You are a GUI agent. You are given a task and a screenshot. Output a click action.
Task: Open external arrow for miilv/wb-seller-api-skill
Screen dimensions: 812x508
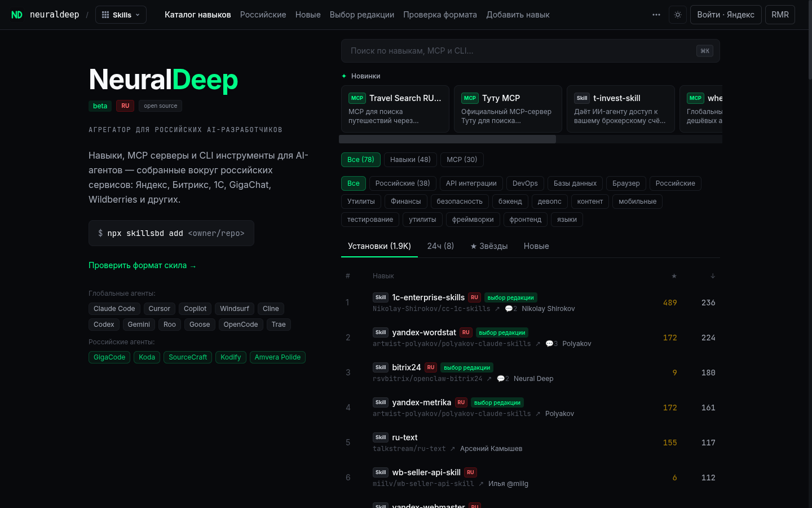click(481, 484)
